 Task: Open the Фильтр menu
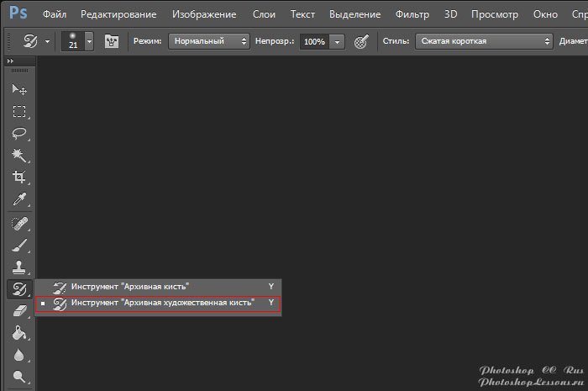pos(411,14)
